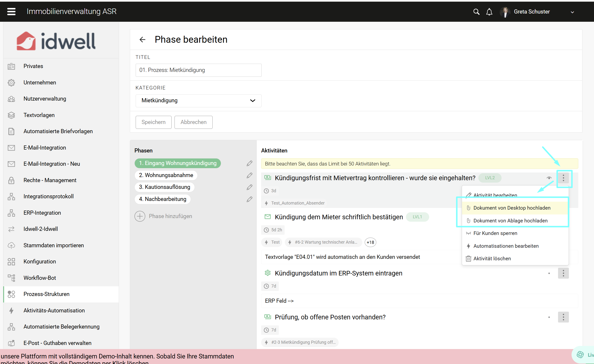Toggle visibility dot on Prüfung offene Posten
The height and width of the screenshot is (364, 594).
[x=549, y=317]
